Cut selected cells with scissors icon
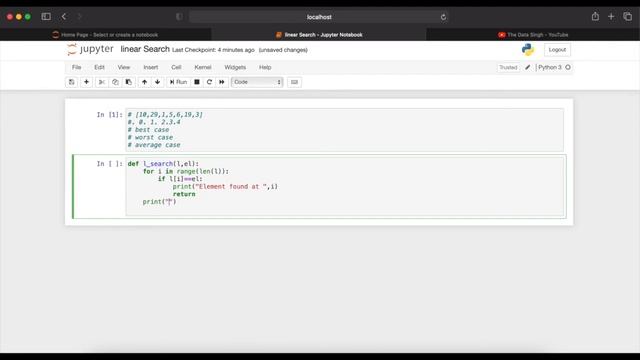This screenshot has width=640, height=360. coord(102,82)
